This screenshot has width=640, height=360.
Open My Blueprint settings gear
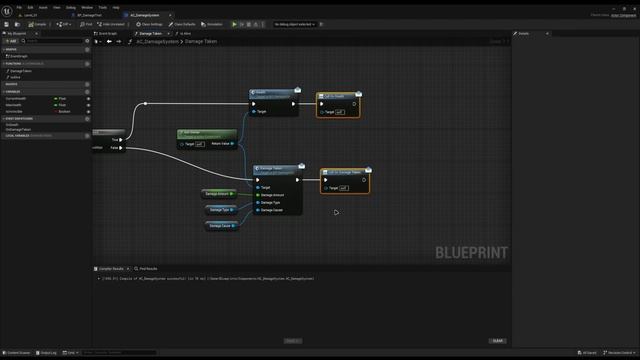(87, 41)
